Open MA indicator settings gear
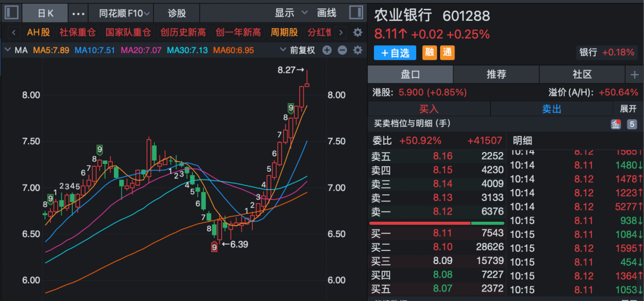Viewport: 644px width, 301px height. coord(358,50)
